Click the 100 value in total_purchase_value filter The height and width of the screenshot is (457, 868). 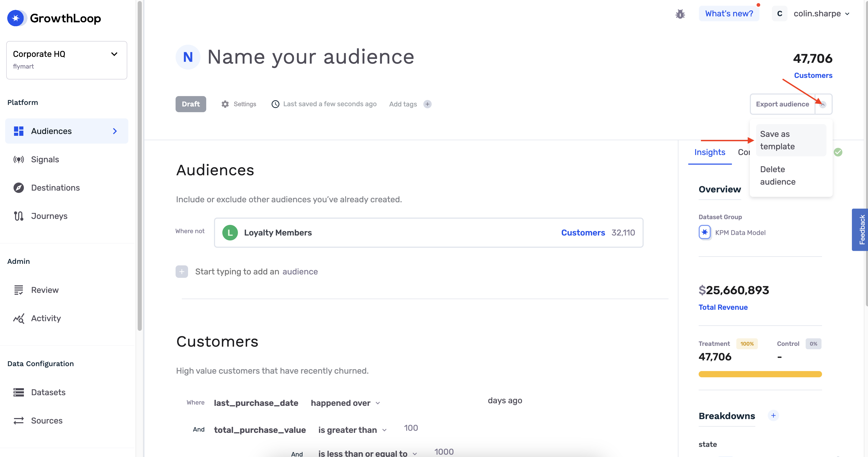(411, 428)
